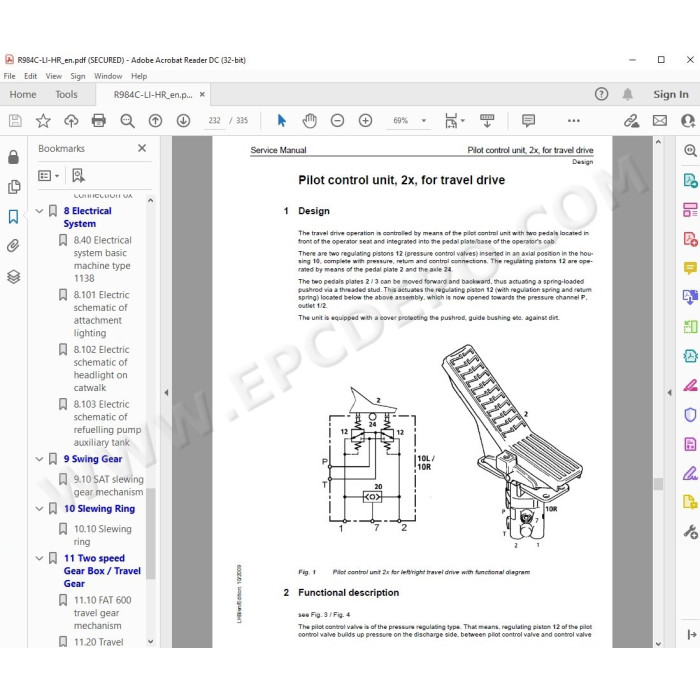
Task: Open the More Tools wrench icon
Action: (x=690, y=532)
